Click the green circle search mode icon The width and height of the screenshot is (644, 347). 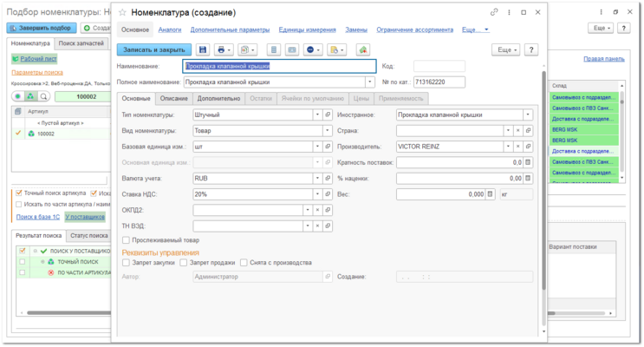(x=17, y=96)
